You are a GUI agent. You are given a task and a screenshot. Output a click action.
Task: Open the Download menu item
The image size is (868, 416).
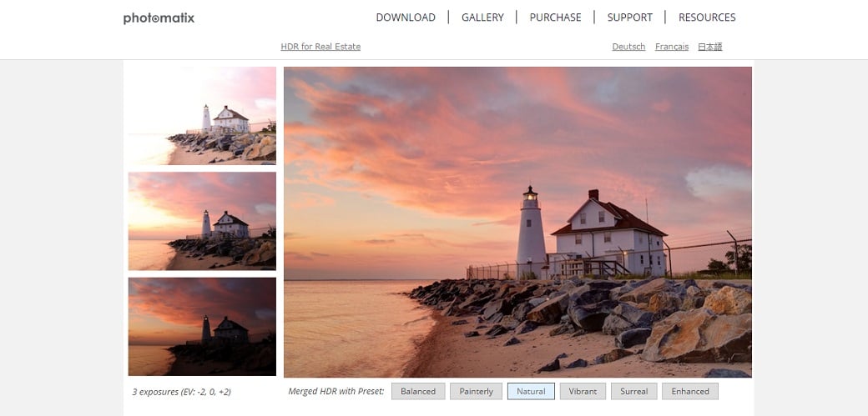406,18
